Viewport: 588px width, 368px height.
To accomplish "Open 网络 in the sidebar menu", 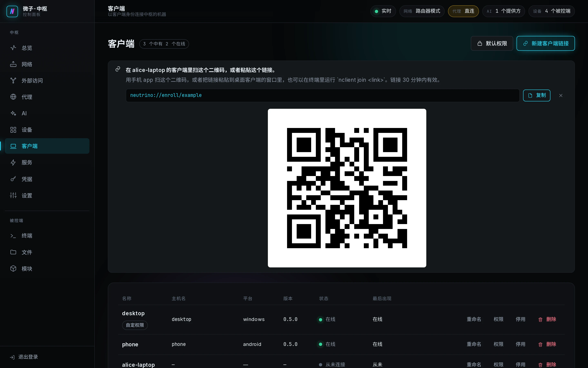I will [47, 64].
